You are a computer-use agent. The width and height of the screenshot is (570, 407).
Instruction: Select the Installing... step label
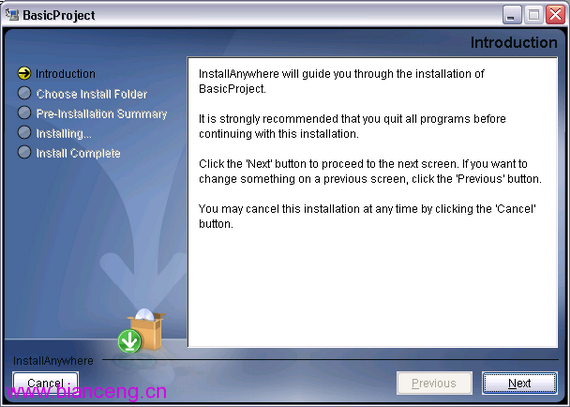[64, 134]
